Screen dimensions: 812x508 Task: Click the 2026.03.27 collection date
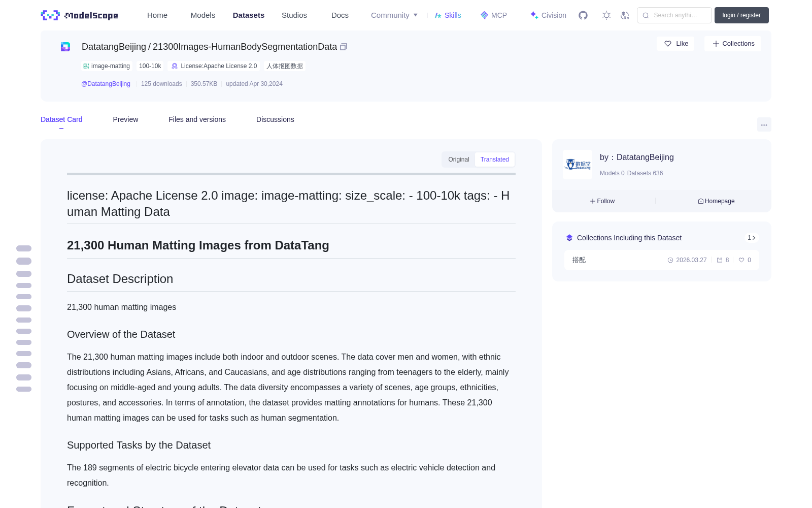(x=691, y=260)
